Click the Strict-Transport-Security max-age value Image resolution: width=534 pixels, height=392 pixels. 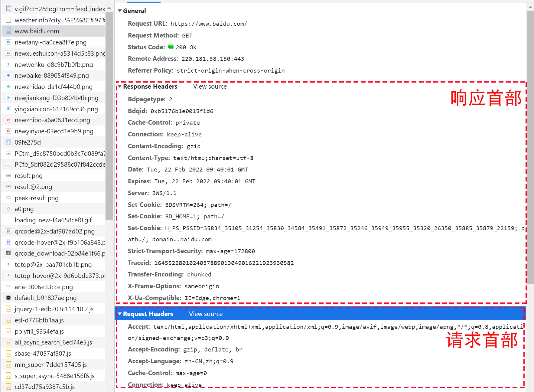(230, 251)
